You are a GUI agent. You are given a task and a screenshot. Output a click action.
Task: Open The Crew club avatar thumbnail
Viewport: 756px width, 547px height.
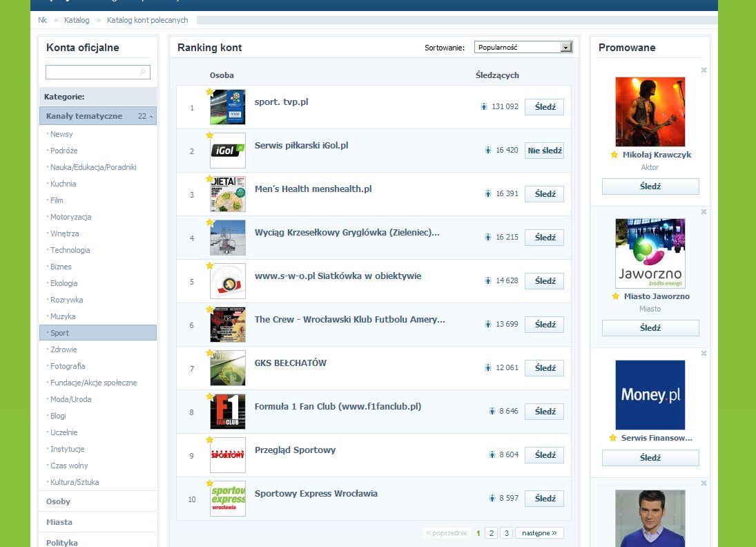(x=228, y=325)
